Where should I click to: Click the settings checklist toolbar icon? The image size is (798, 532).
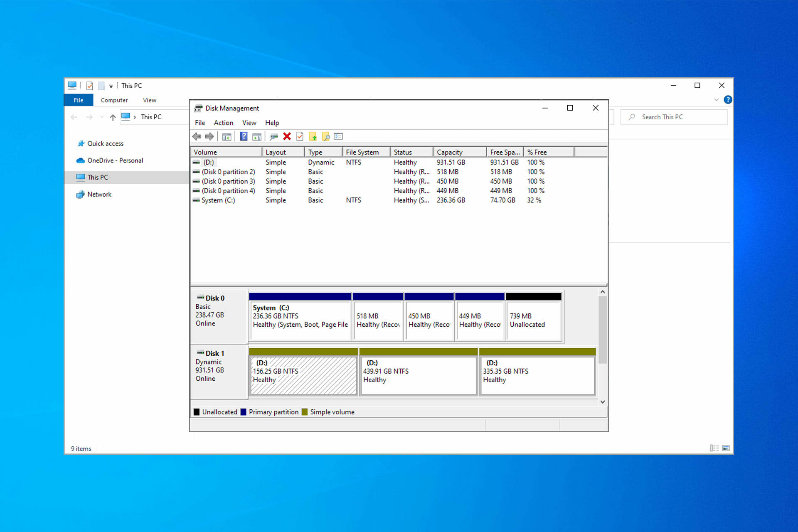coord(338,136)
